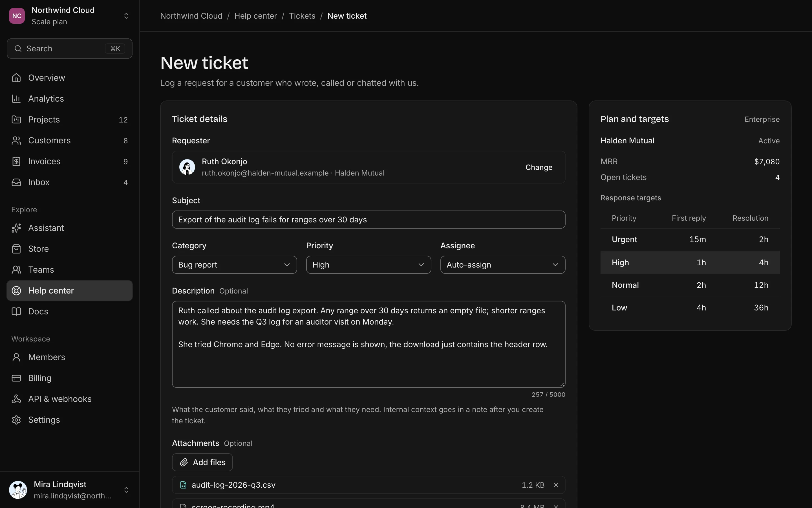Click the Store shopping bag icon

pyautogui.click(x=16, y=249)
